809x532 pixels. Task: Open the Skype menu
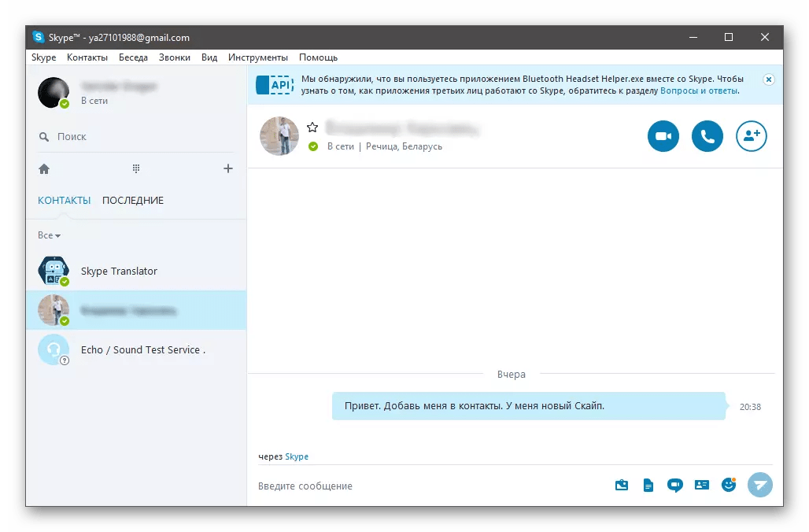click(44, 57)
